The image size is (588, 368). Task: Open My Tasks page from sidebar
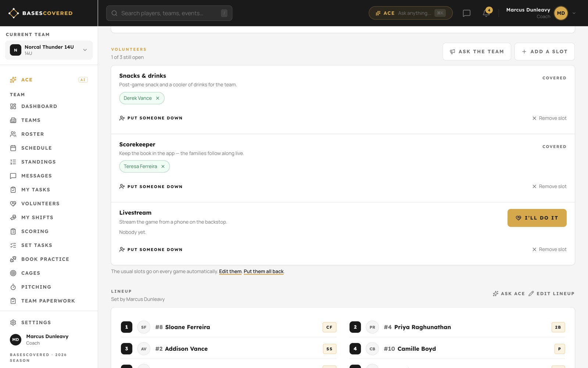click(x=49, y=190)
